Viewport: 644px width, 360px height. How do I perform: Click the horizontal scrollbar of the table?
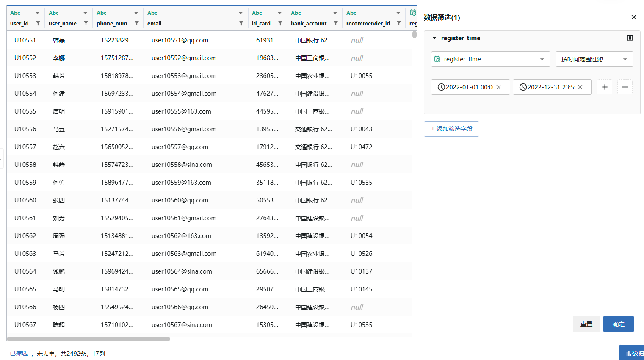[88, 339]
